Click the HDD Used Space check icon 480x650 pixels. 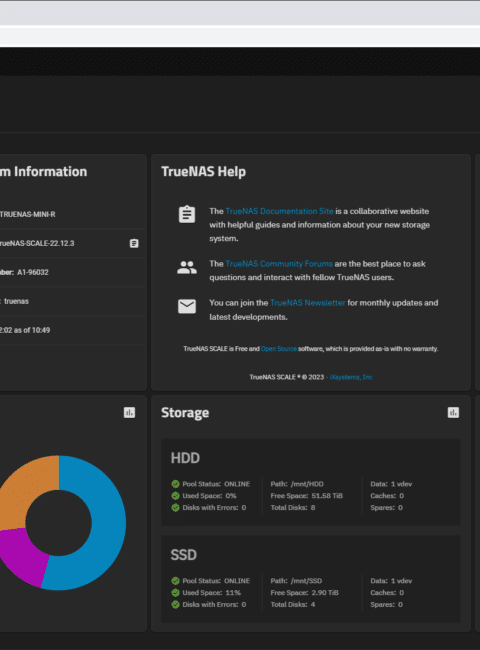pos(175,496)
